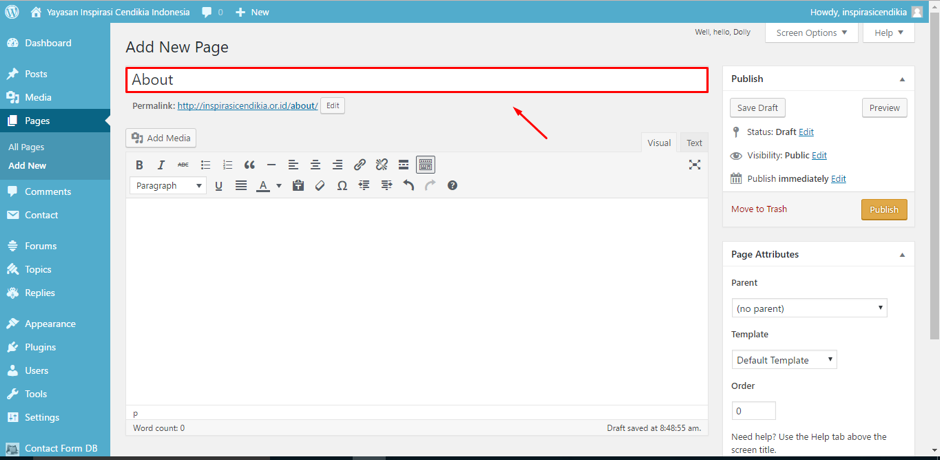Insert a special character (Omega)

click(x=342, y=186)
